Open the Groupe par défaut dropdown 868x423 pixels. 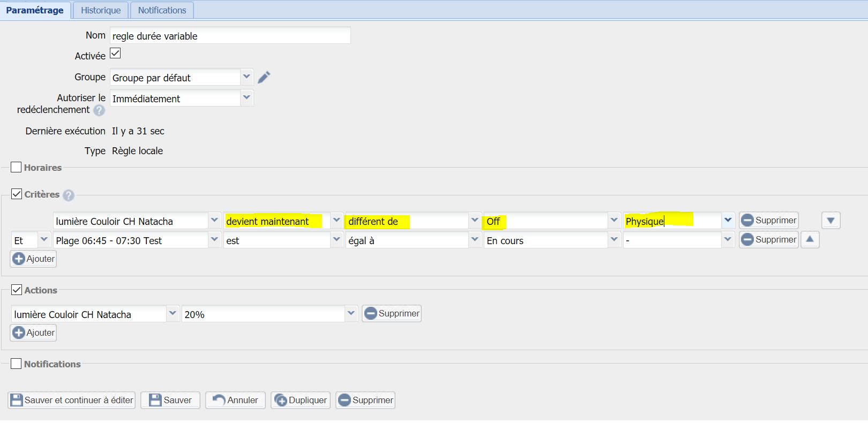click(x=246, y=77)
